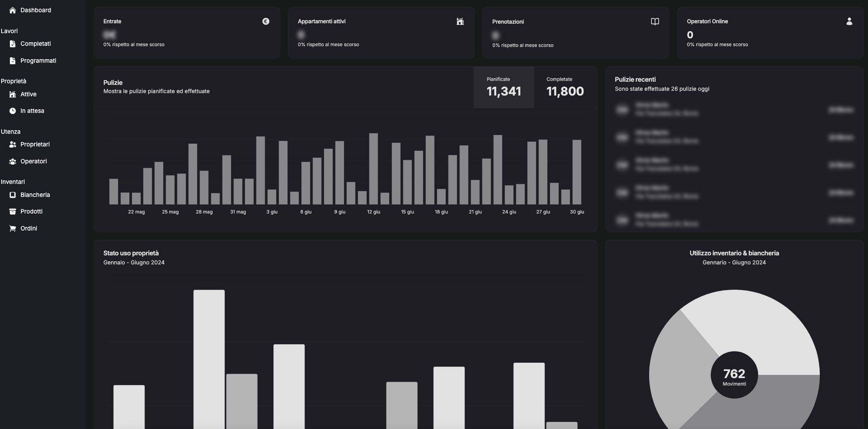Open the Prodotti inventory
Viewport: 868px width, 429px height.
pos(32,212)
